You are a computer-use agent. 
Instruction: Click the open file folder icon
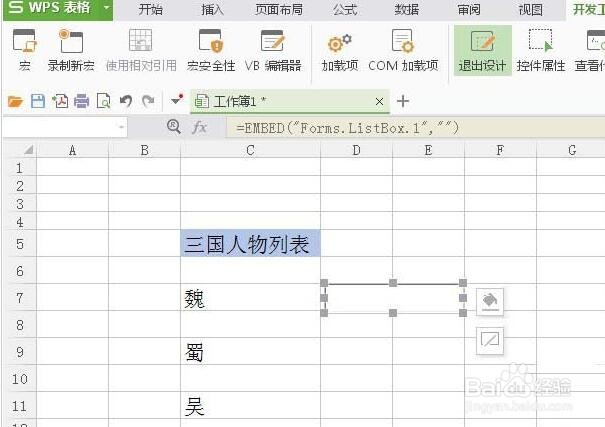[15, 101]
